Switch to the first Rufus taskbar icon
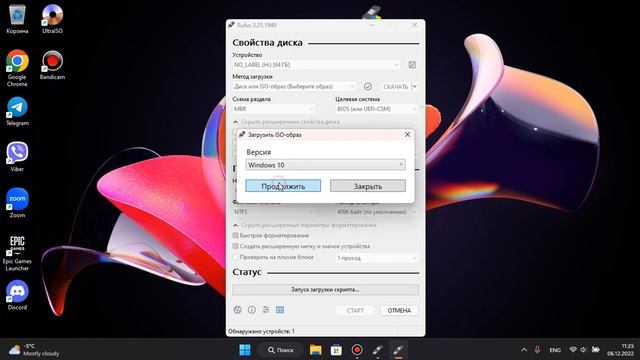640x360 pixels. click(378, 350)
